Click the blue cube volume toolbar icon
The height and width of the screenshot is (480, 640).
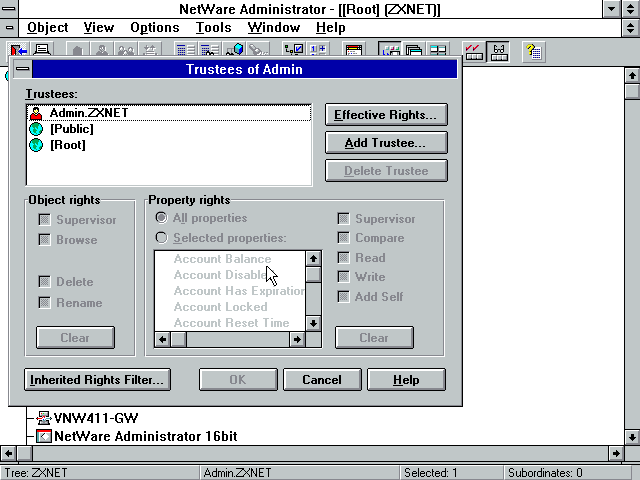pos(234,50)
